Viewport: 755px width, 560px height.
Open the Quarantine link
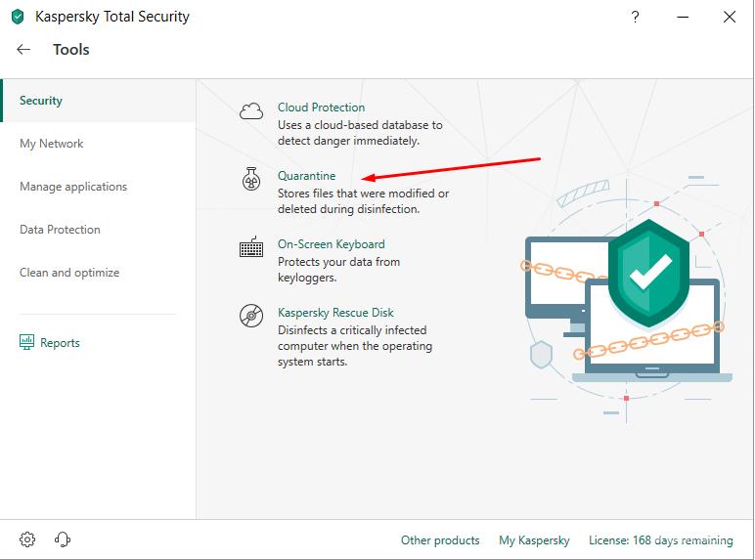pos(306,176)
